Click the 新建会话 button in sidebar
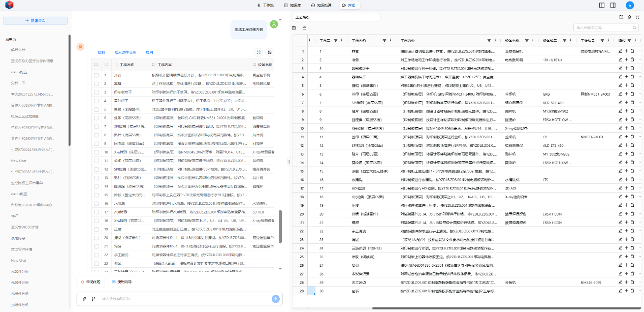 [x=35, y=21]
